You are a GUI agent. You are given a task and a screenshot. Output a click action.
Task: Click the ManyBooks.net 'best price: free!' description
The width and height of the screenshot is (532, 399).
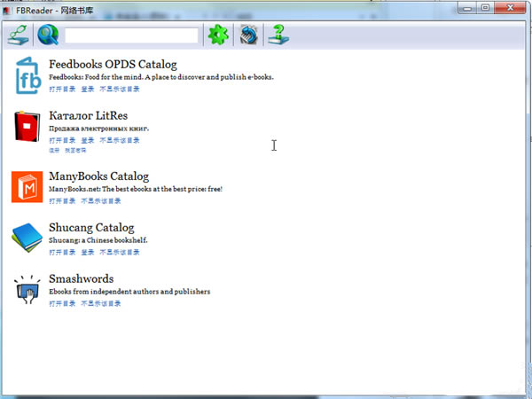(136, 189)
